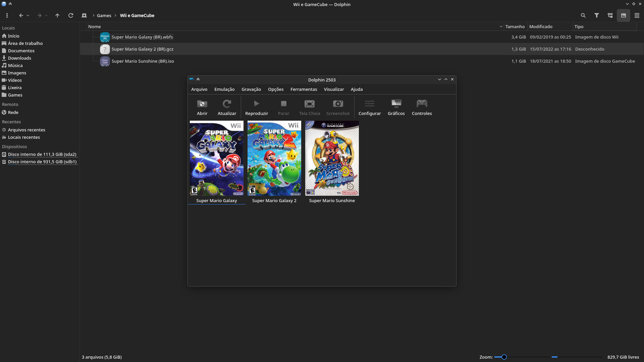
Task: Sort files by the Tipo column
Action: pyautogui.click(x=579, y=26)
